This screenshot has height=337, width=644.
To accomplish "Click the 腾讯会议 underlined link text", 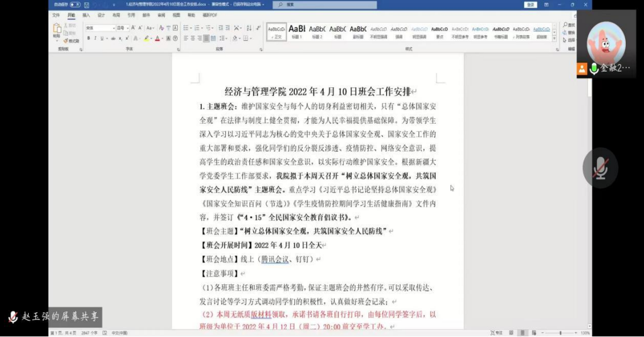I will point(274,259).
